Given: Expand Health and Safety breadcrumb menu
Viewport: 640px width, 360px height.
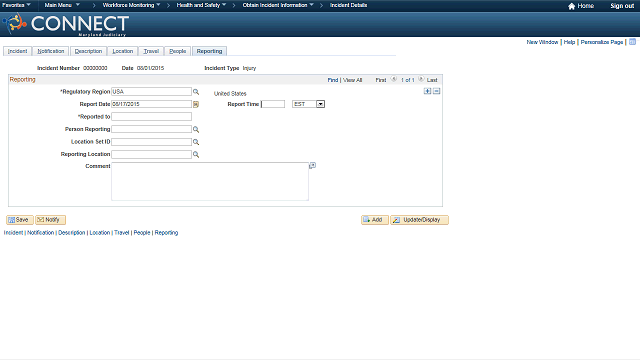Looking at the screenshot, I should (201, 5).
